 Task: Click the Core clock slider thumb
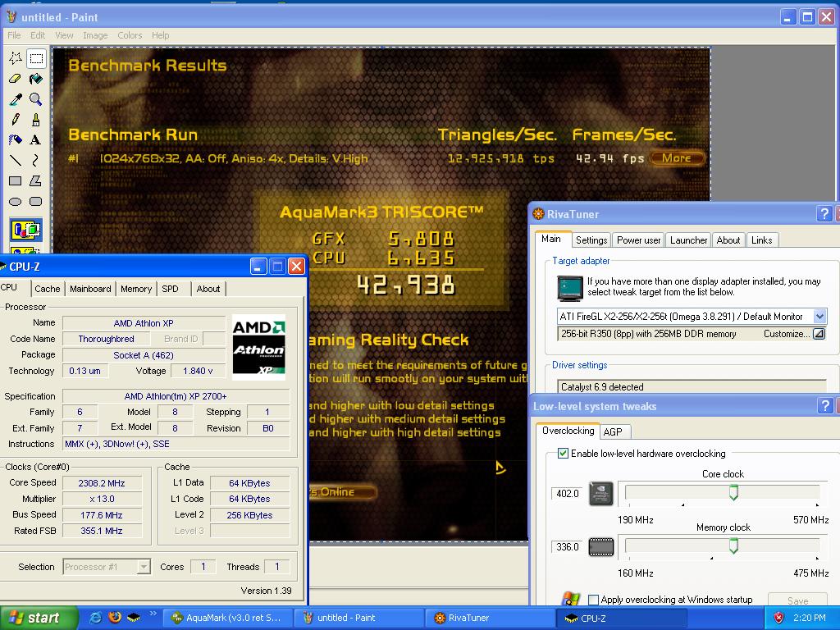(x=734, y=492)
